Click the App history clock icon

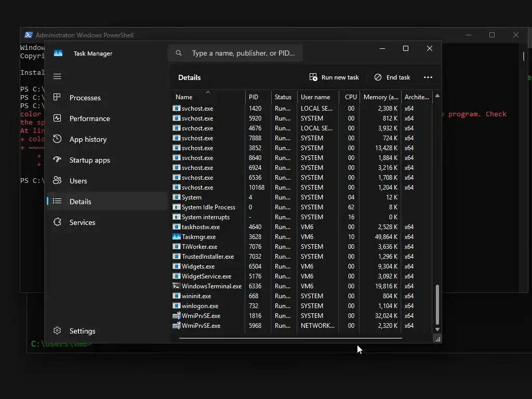[57, 139]
